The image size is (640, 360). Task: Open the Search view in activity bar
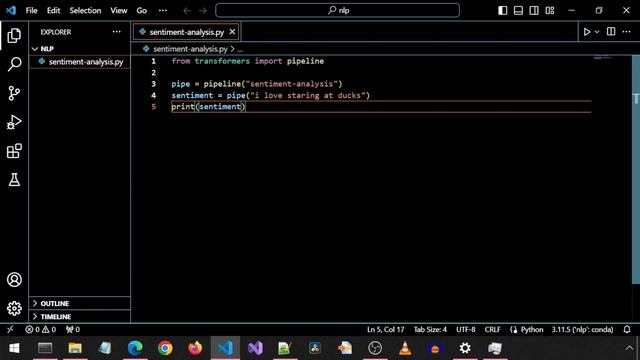click(14, 64)
